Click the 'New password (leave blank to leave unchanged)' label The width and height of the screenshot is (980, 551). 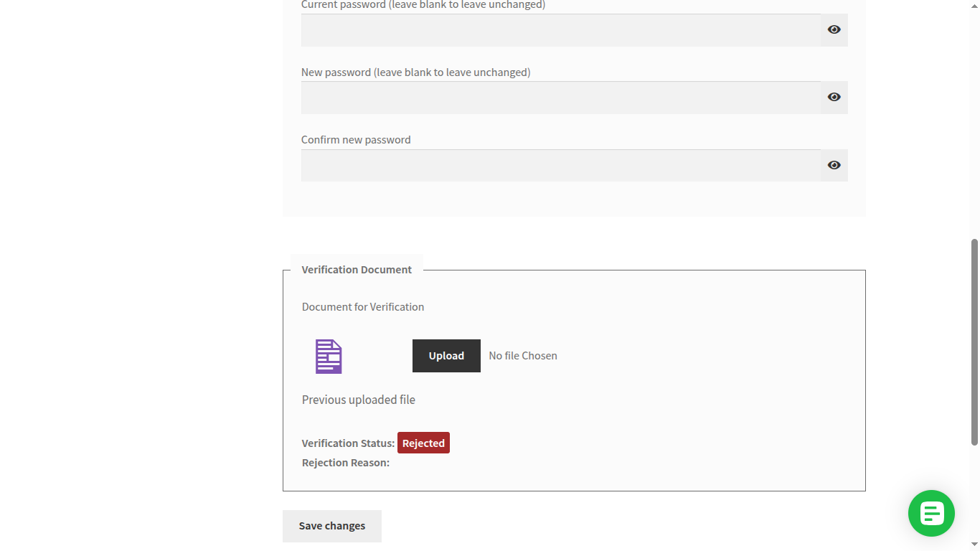[416, 72]
